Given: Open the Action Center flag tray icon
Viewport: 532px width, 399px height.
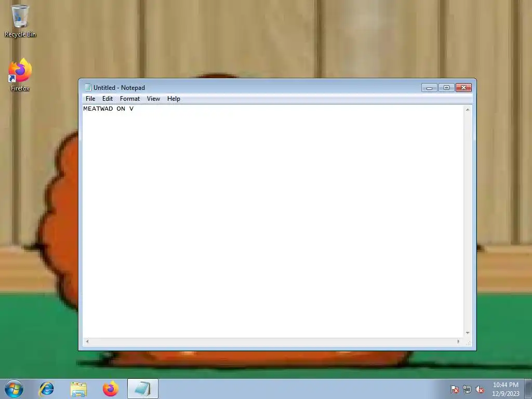Looking at the screenshot, I should coord(454,390).
